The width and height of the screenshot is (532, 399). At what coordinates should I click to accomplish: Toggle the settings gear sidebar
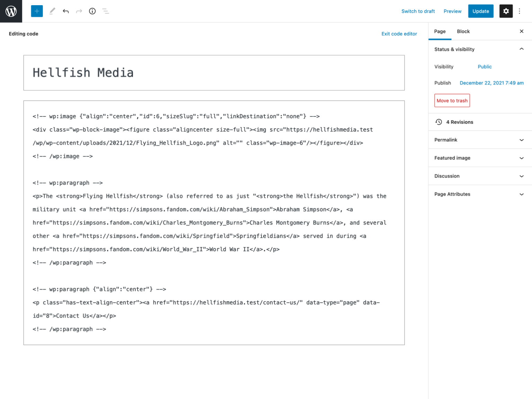(x=506, y=11)
